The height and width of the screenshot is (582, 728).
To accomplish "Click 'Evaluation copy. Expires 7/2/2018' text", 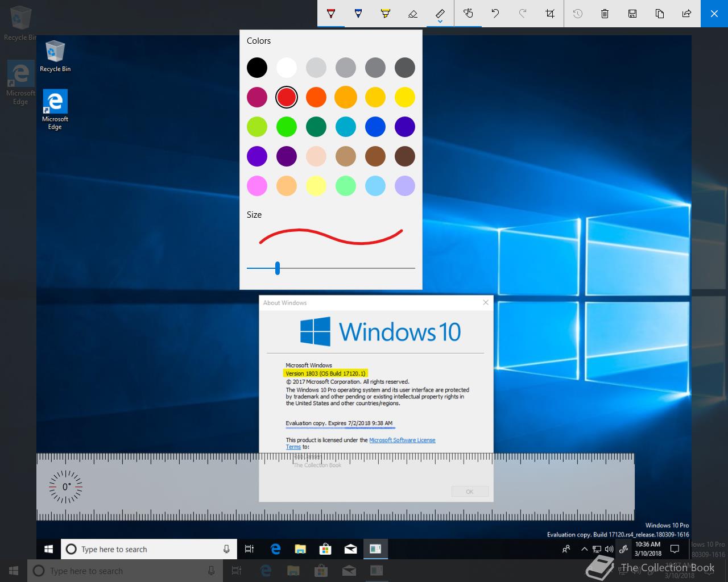I will tap(339, 423).
